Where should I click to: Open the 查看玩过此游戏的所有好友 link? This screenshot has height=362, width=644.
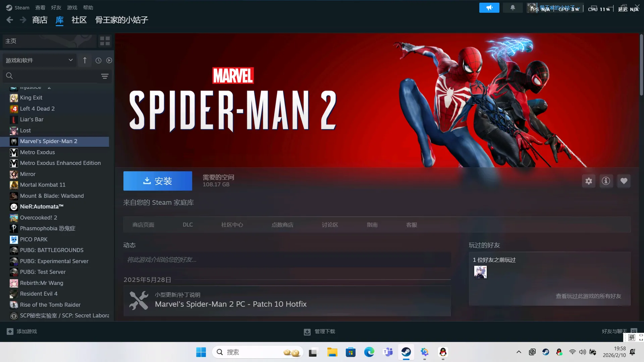pyautogui.click(x=588, y=296)
